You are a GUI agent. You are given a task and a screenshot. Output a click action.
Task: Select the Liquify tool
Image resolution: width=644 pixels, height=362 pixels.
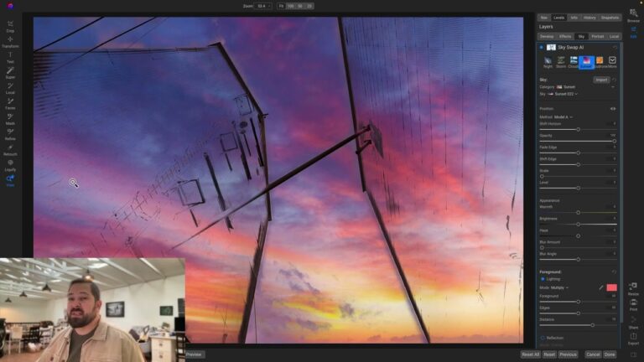(10, 165)
